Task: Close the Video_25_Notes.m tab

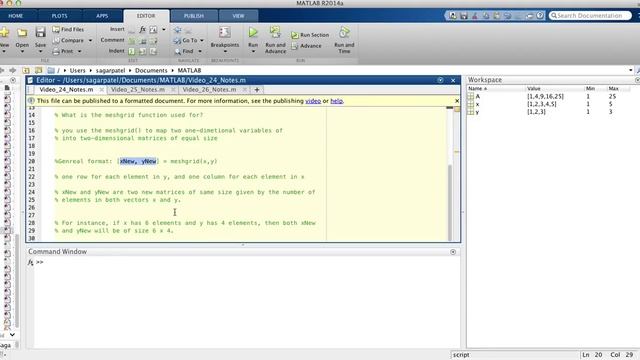Action: [173, 89]
